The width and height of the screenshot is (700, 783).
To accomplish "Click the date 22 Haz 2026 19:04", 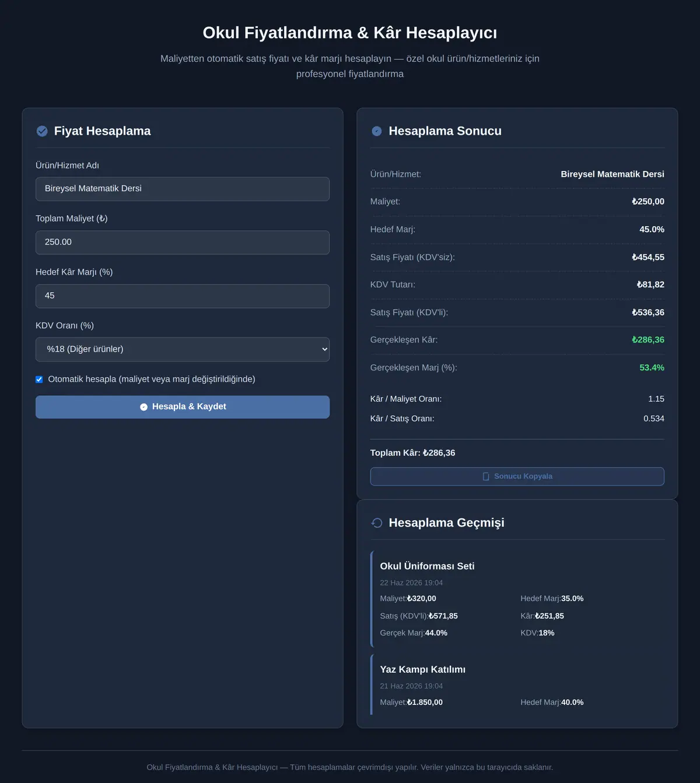I will click(411, 583).
